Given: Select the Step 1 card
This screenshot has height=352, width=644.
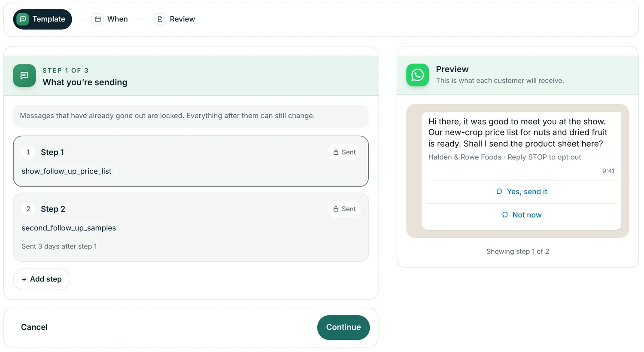Looking at the screenshot, I should pos(191,161).
